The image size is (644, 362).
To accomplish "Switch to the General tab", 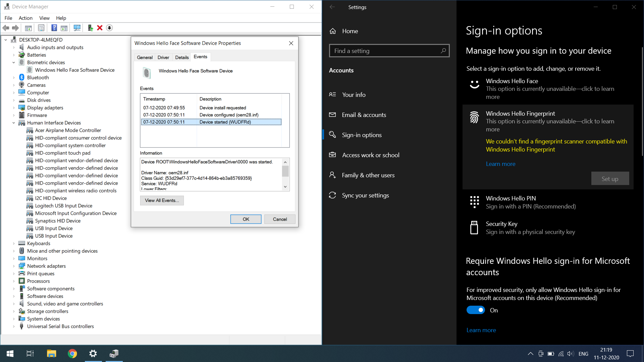I will coord(145,57).
